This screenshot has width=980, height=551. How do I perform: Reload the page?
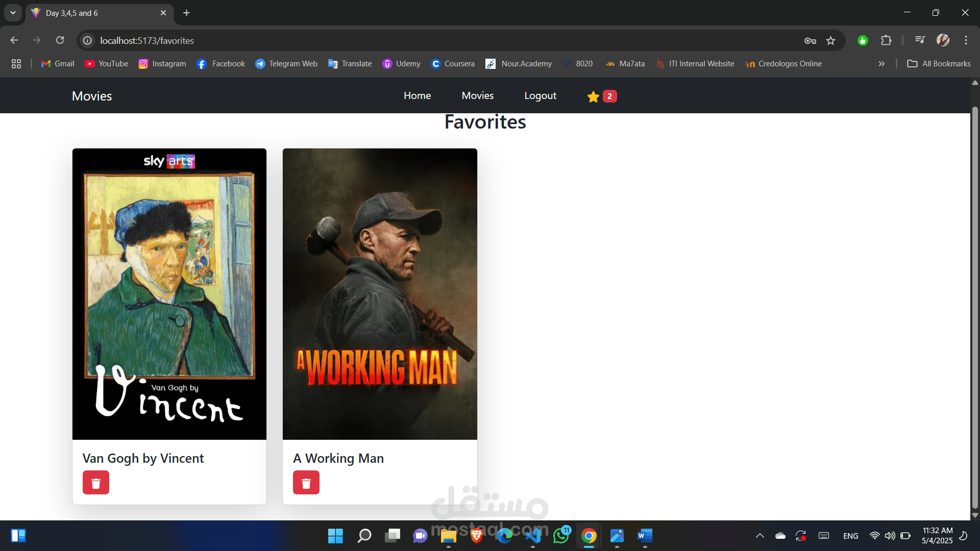coord(60,40)
